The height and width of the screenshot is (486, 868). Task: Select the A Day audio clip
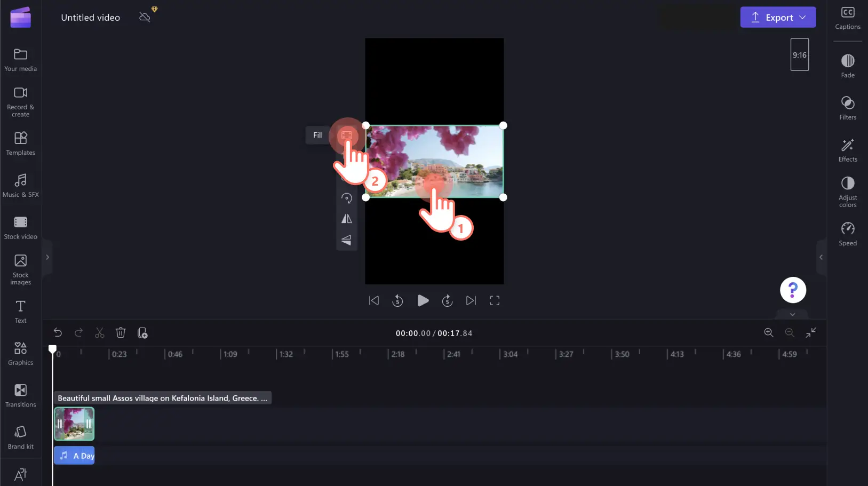coord(74,456)
